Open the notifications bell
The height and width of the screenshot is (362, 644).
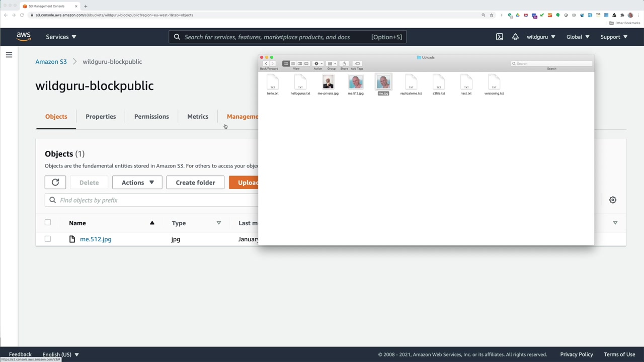pyautogui.click(x=515, y=37)
